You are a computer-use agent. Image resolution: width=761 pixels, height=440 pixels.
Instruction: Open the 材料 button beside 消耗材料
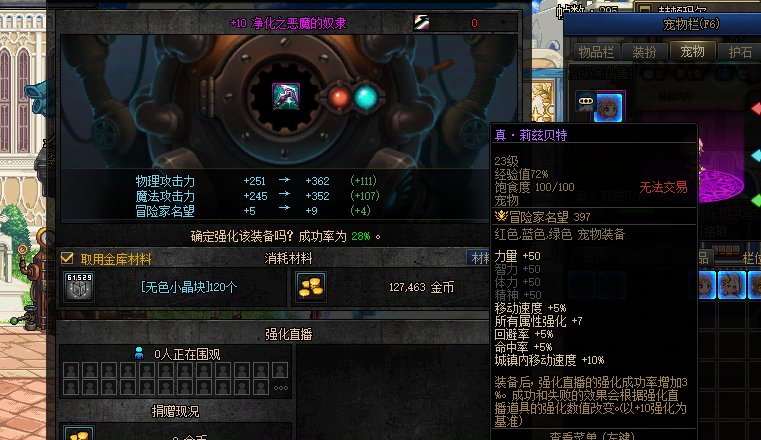(479, 258)
